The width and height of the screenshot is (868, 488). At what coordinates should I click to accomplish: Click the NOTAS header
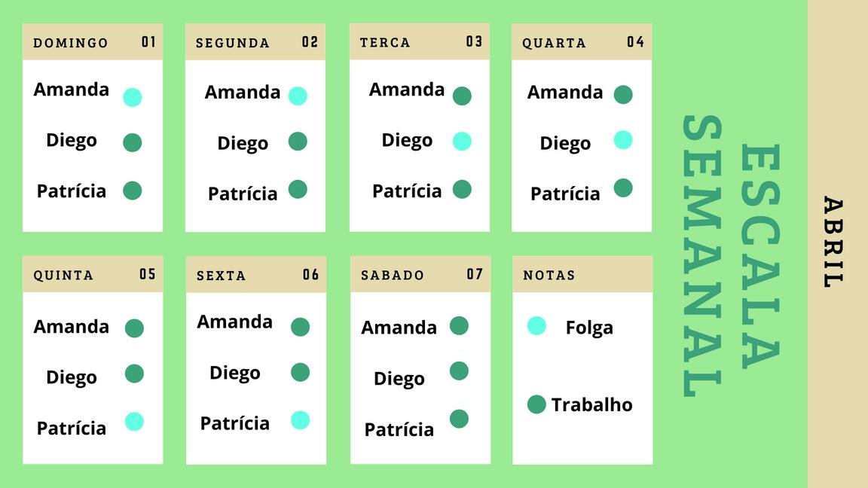(582, 274)
